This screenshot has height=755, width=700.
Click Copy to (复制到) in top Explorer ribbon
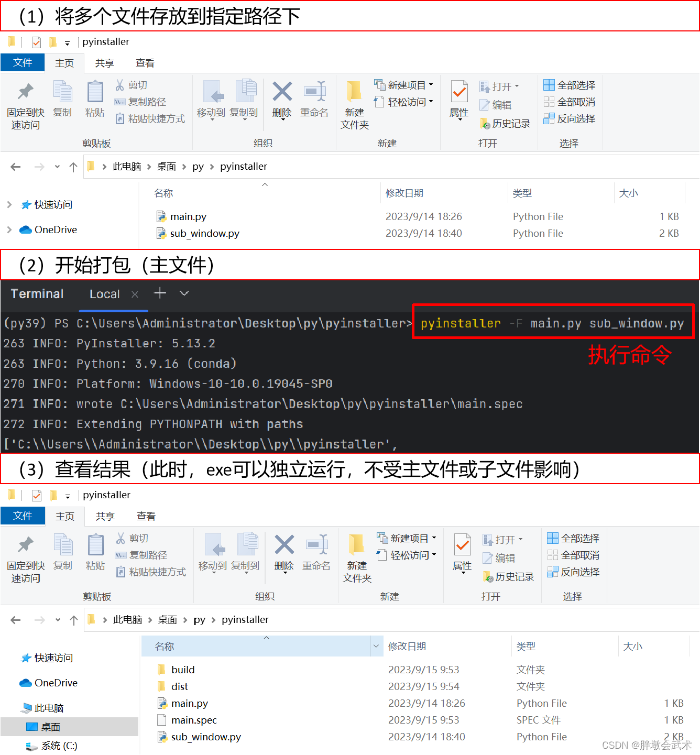pos(244,100)
